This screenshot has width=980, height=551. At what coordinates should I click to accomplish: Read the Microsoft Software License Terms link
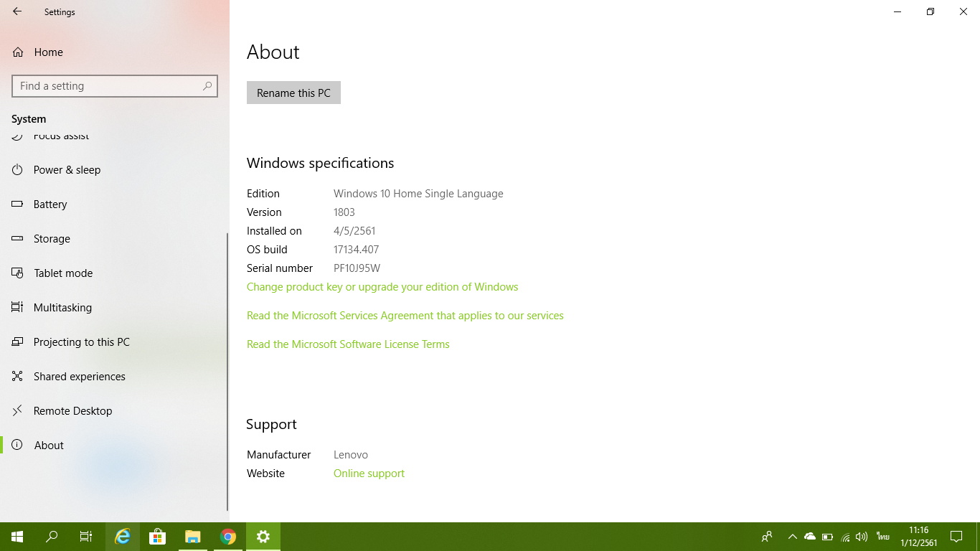coord(348,344)
